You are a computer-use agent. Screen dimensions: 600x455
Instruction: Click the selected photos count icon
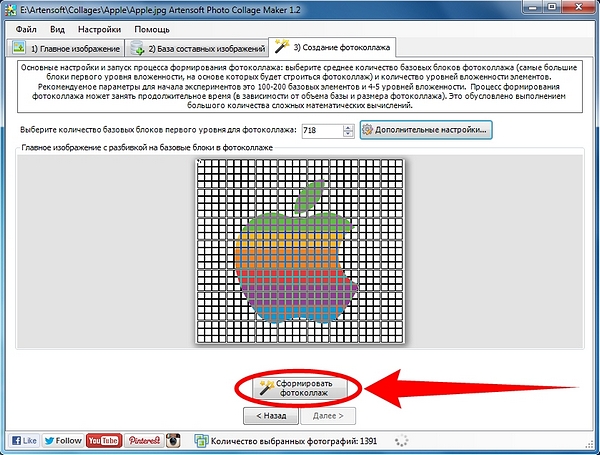point(201,441)
